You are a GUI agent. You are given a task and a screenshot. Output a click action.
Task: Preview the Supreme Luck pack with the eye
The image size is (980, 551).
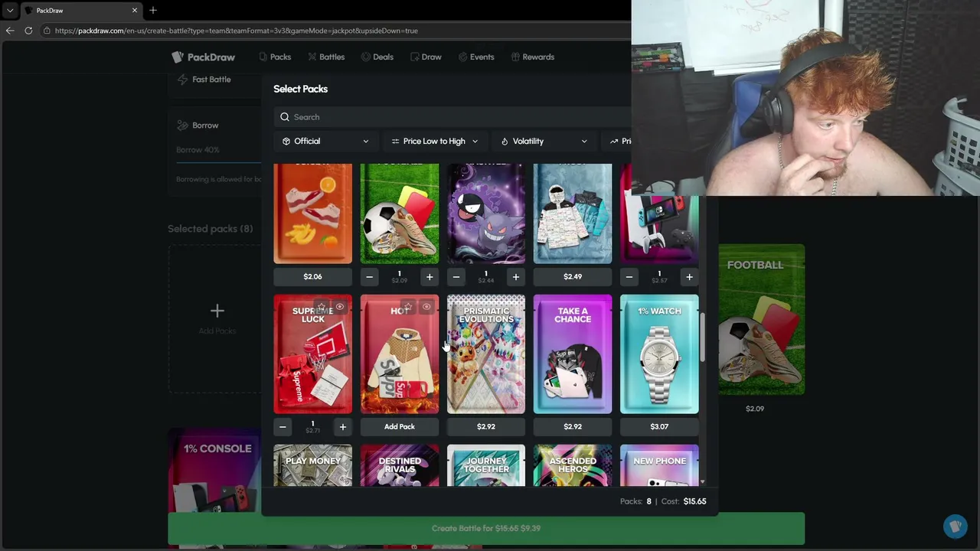pyautogui.click(x=340, y=307)
